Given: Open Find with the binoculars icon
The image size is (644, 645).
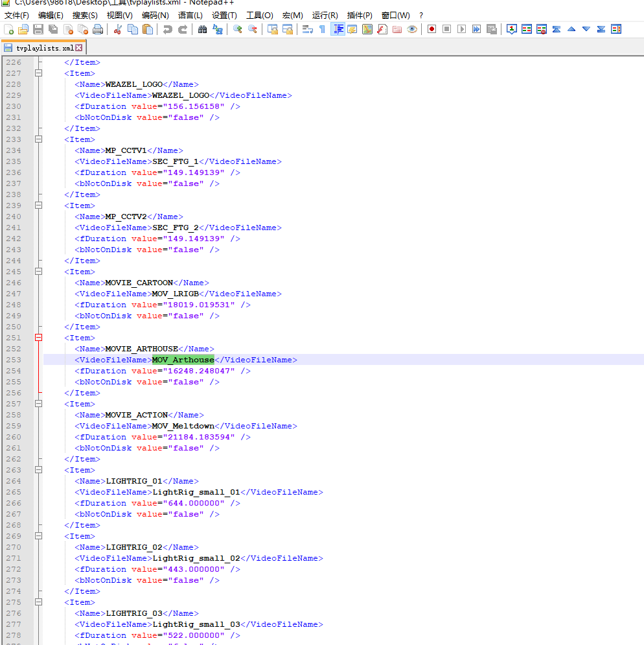Looking at the screenshot, I should 202,29.
